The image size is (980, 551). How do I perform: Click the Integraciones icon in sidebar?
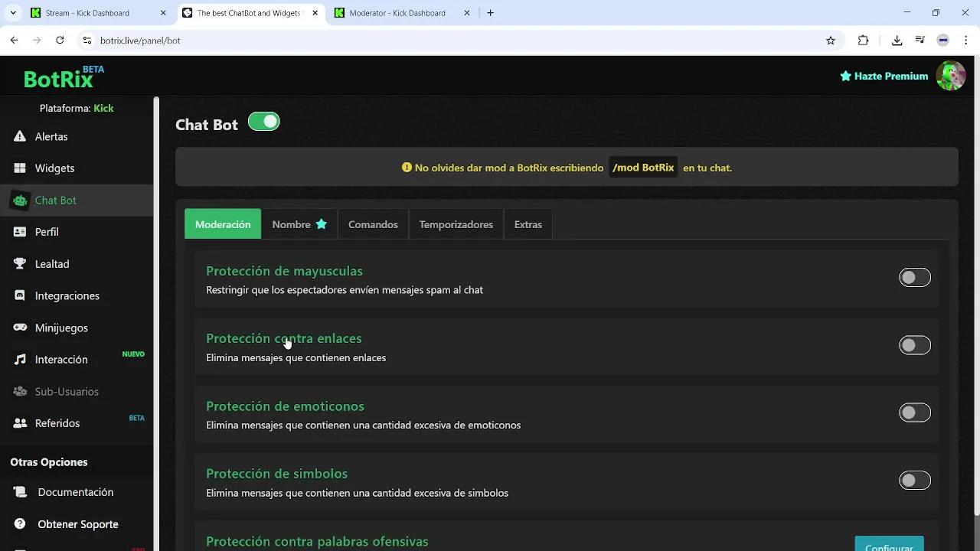click(20, 295)
